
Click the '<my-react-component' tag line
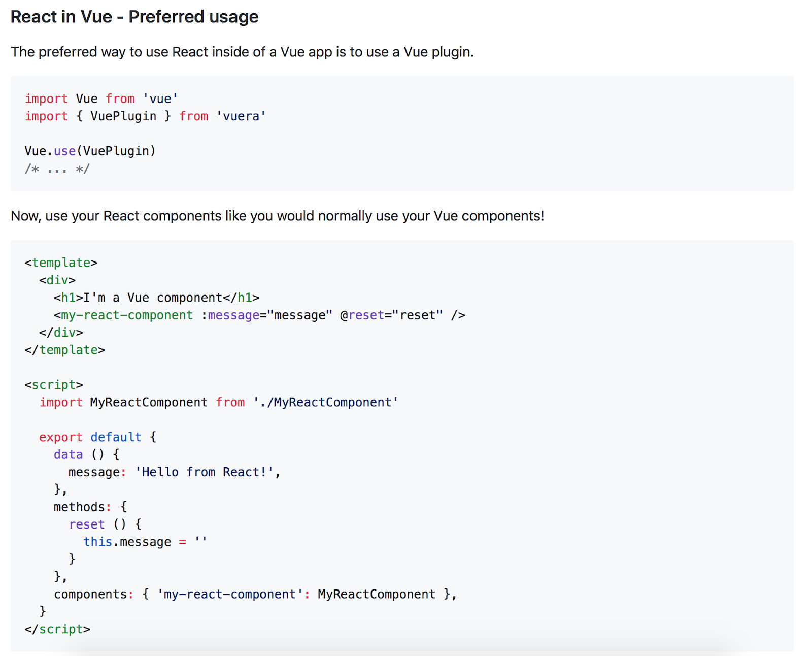(259, 315)
